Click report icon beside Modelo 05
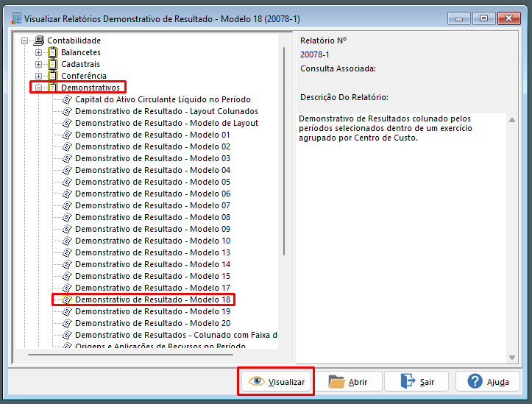 (x=67, y=182)
